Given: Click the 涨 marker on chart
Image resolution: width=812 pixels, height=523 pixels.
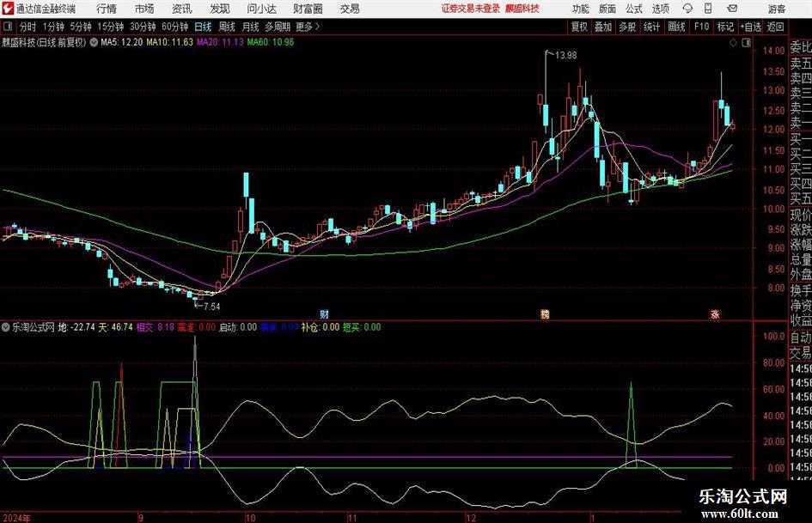Looking at the screenshot, I should click(x=715, y=314).
